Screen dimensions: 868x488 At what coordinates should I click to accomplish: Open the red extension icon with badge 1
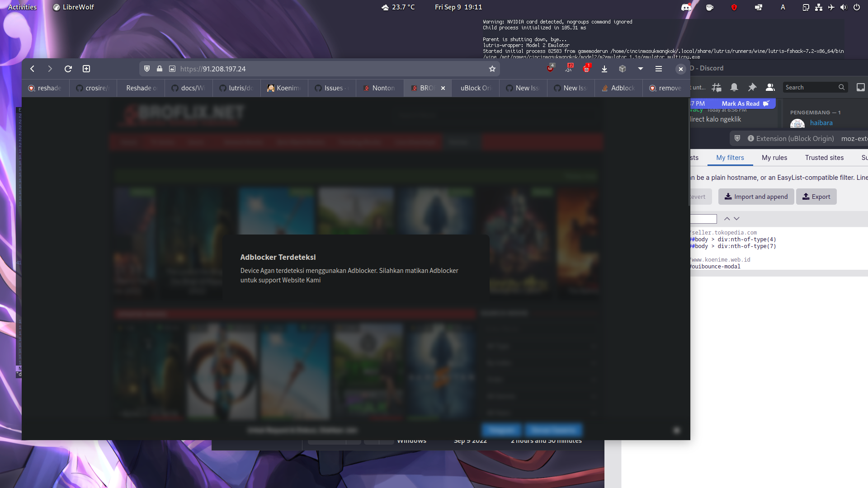point(586,68)
